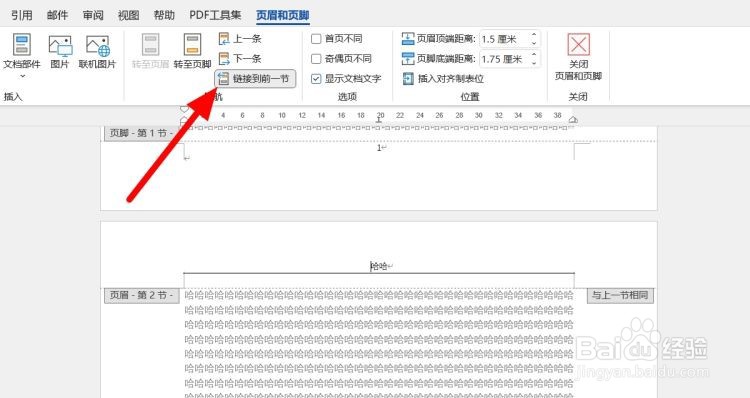Viewport: 750px width, 398px height.
Task: Go to footer with 转至页脚
Action: (192, 51)
